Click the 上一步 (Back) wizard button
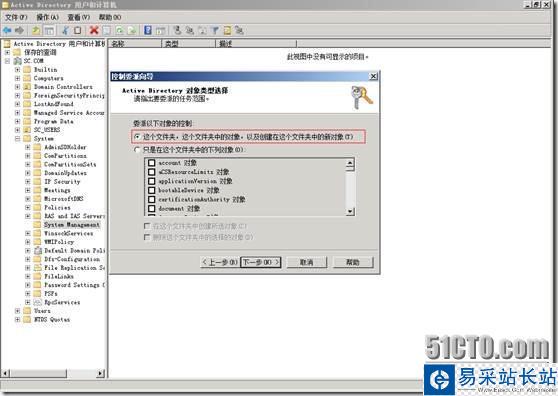Image resolution: width=558 pixels, height=396 pixels. click(220, 263)
